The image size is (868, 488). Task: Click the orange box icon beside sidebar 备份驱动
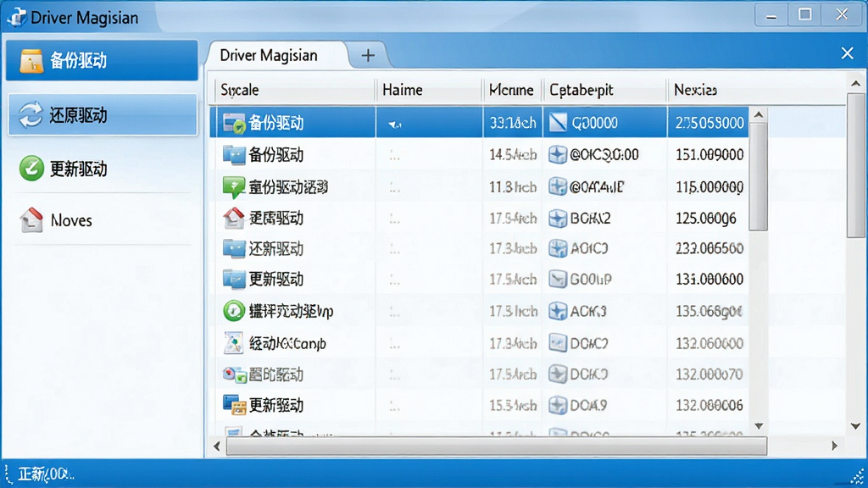click(x=31, y=61)
